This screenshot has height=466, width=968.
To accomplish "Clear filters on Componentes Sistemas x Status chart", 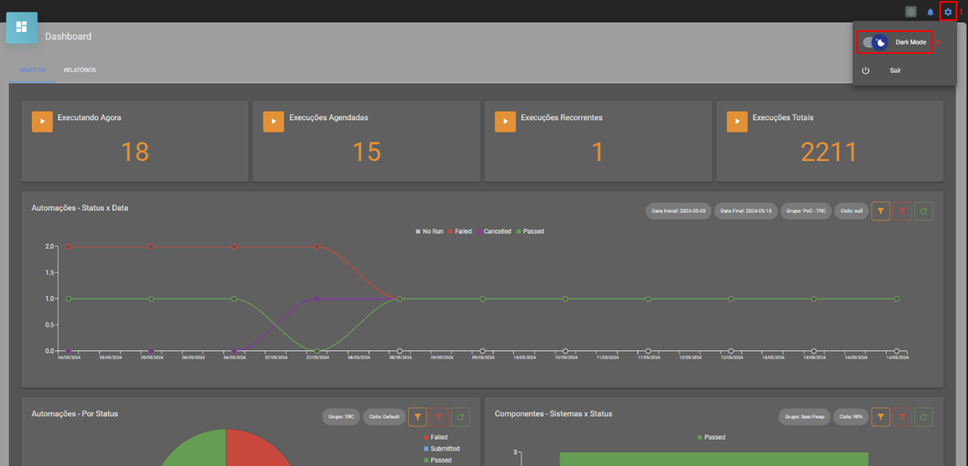I will click(x=902, y=417).
